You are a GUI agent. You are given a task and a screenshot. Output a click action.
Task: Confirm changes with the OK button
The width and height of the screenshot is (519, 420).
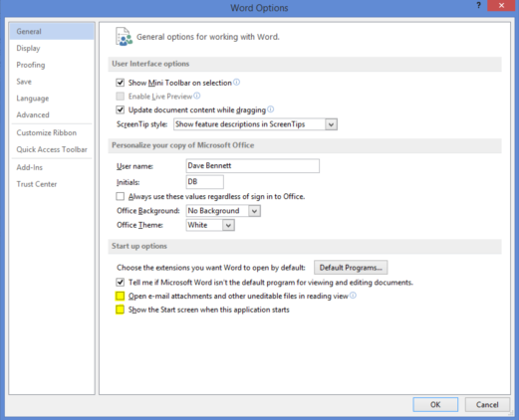(435, 404)
